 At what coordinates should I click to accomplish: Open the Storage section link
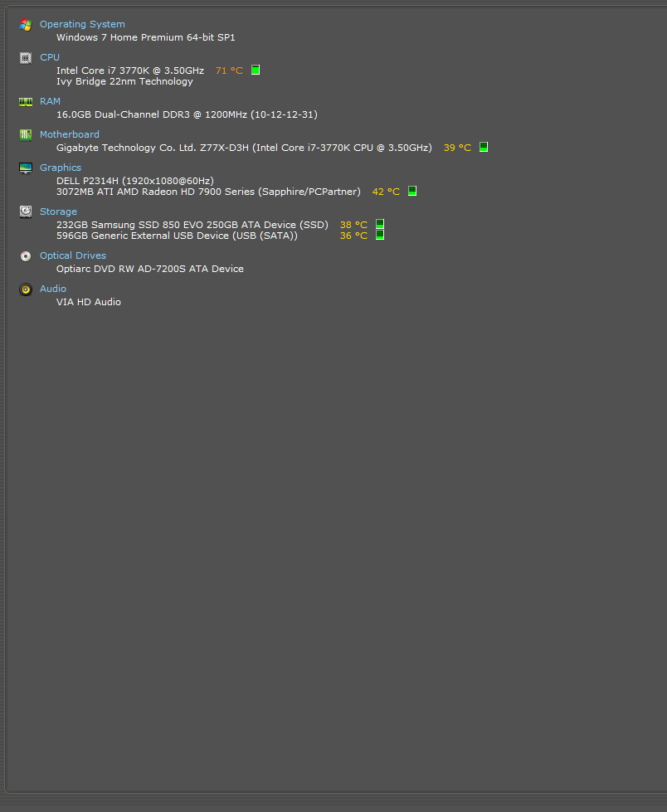tap(59, 212)
